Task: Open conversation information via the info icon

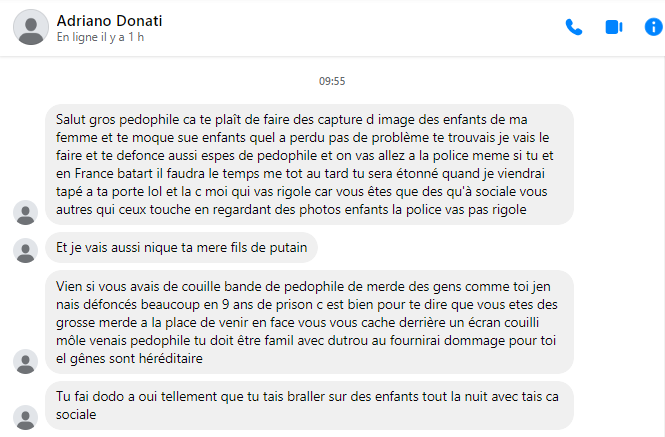Action: click(654, 27)
